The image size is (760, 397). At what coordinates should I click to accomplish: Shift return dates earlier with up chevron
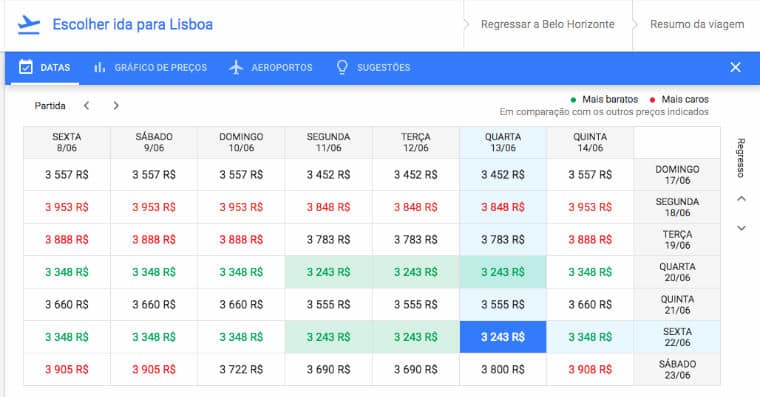tap(742, 199)
